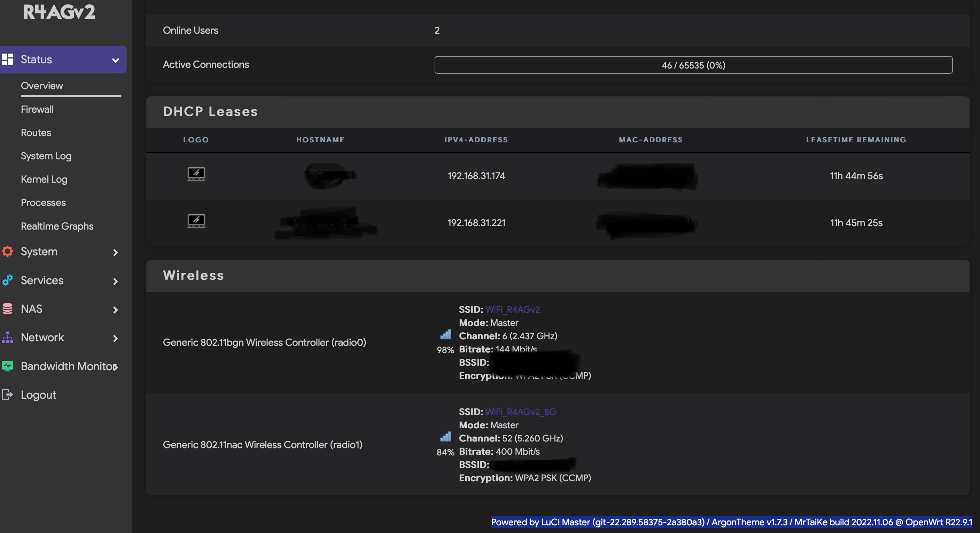The width and height of the screenshot is (980, 533).
Task: Click the System gear icon
Action: coord(8,251)
